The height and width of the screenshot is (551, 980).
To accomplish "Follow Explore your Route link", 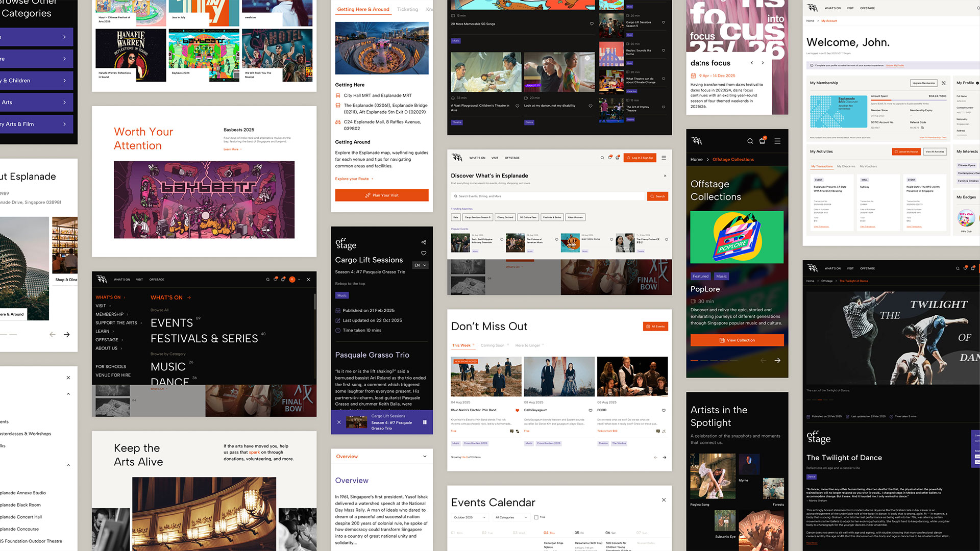I will (354, 179).
